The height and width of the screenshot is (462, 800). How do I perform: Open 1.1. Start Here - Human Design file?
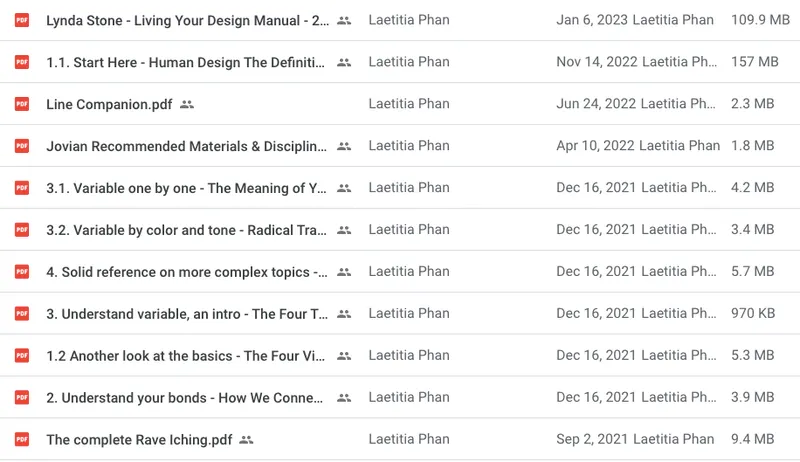coord(185,62)
